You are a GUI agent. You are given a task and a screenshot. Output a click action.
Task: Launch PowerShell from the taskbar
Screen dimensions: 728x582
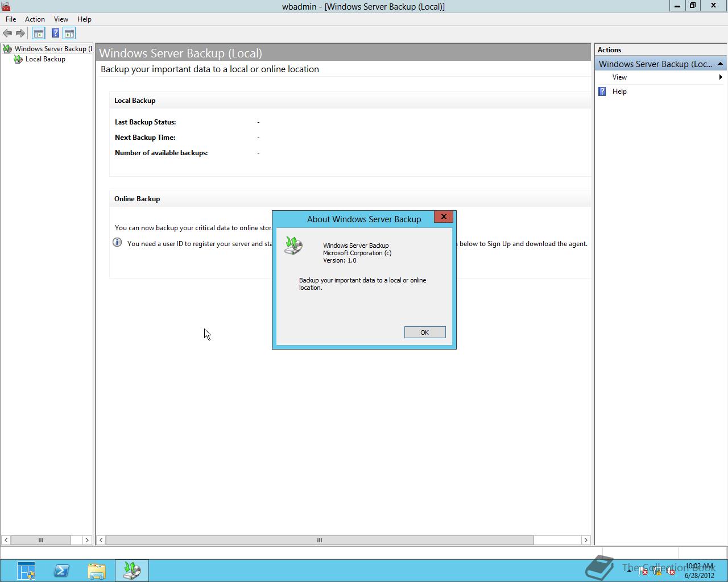[x=61, y=570]
